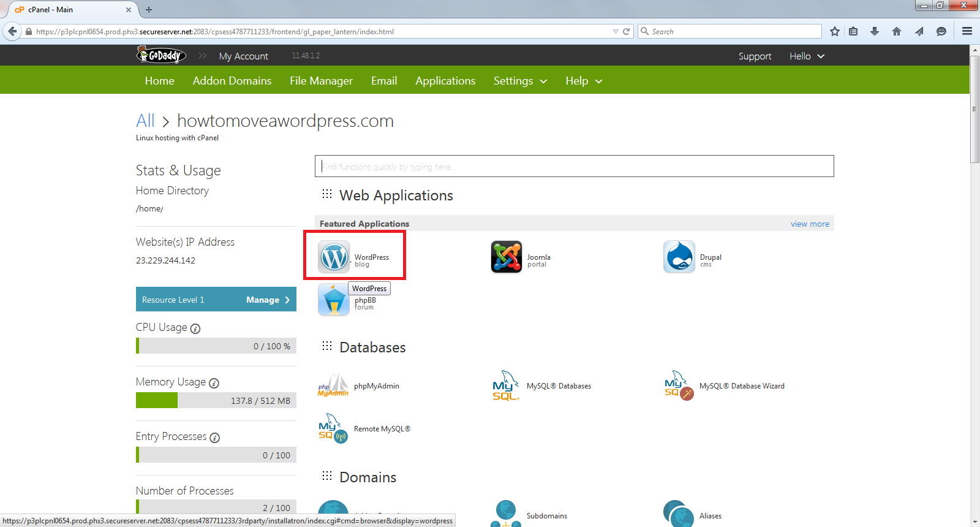Reload the page with the refresh icon

627,31
